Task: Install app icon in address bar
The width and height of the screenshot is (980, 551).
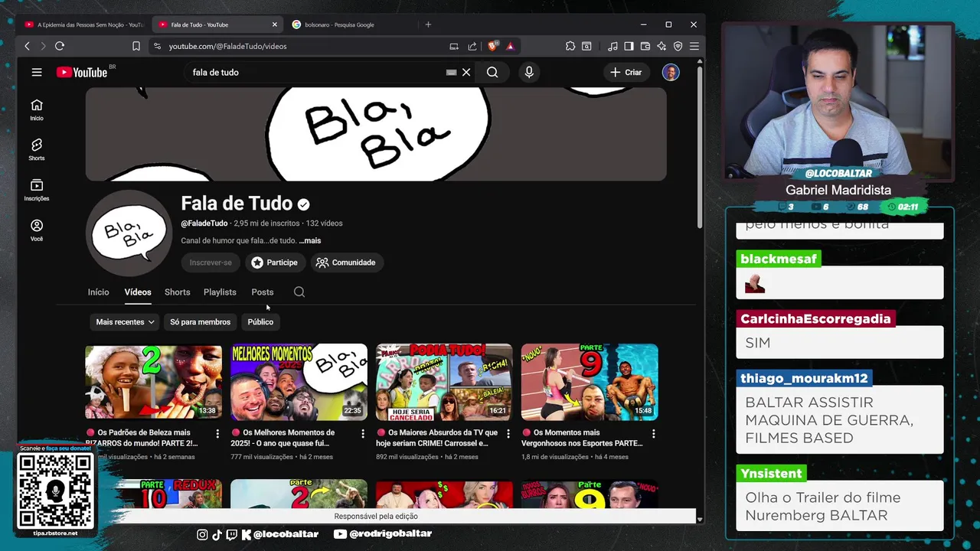Action: pos(454,46)
